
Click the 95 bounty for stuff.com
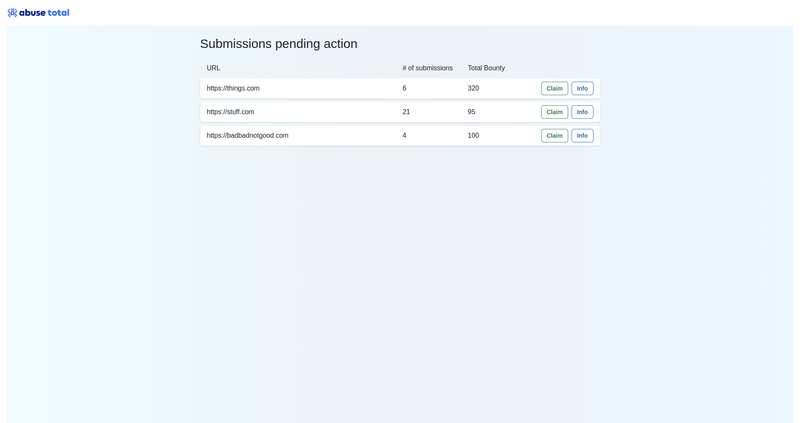471,112
